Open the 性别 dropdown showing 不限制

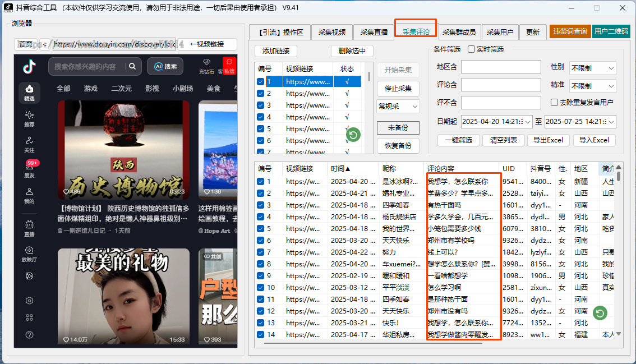[593, 68]
